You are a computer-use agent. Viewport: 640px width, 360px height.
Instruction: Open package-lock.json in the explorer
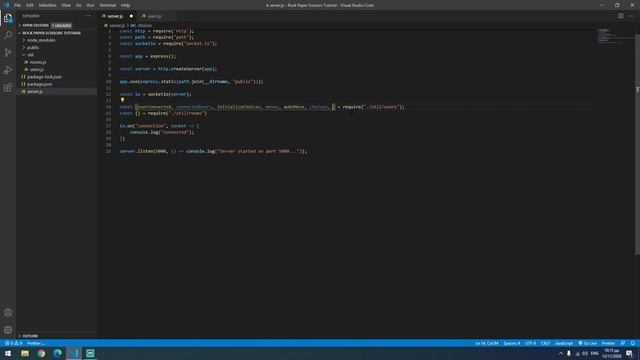pos(44,77)
